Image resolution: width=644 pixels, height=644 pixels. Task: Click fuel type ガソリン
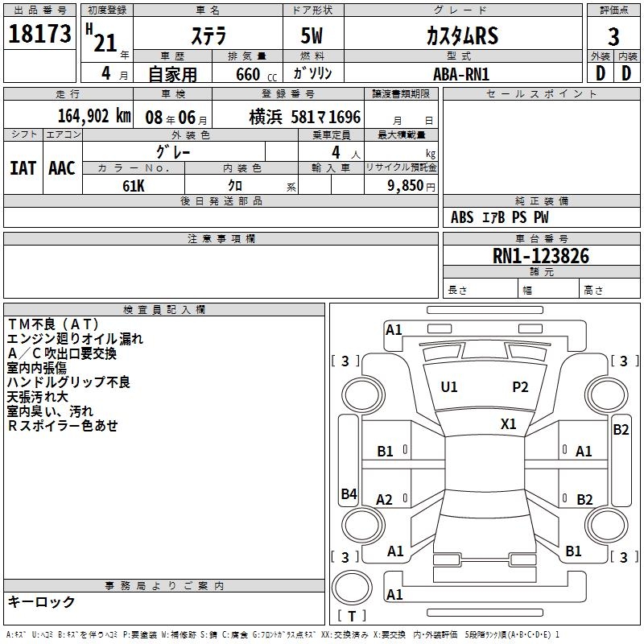312,73
